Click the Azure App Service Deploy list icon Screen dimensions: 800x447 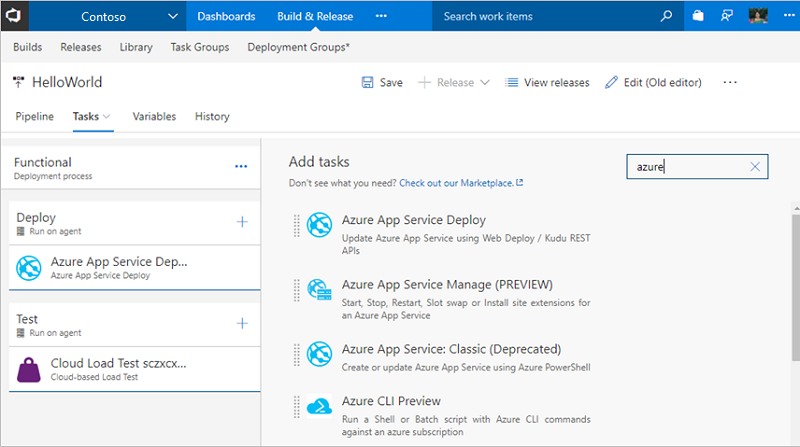[319, 225]
